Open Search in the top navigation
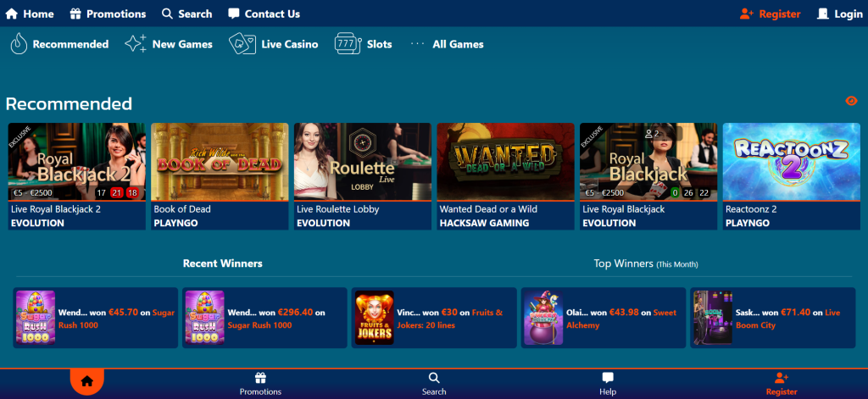Viewport: 868px width, 399px height. [x=186, y=14]
